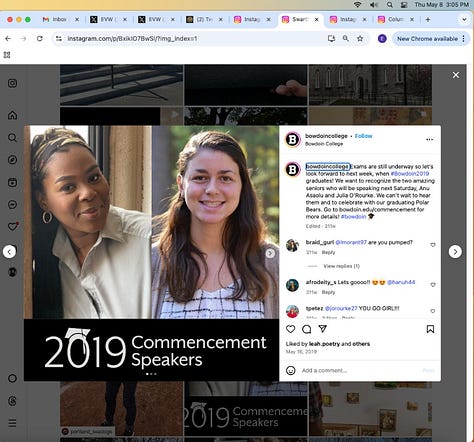Image resolution: width=474 pixels, height=442 pixels.
Task: Click install app icon in address bar
Action: tap(331, 38)
